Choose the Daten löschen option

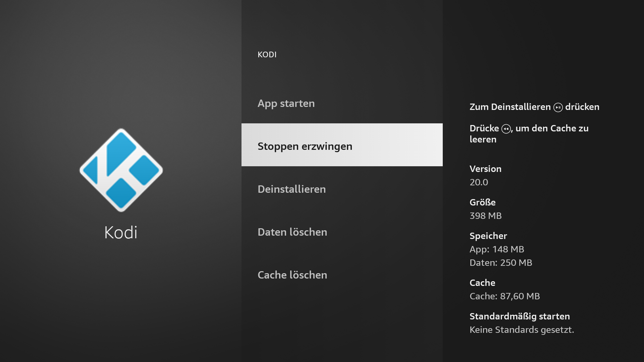[342, 232]
